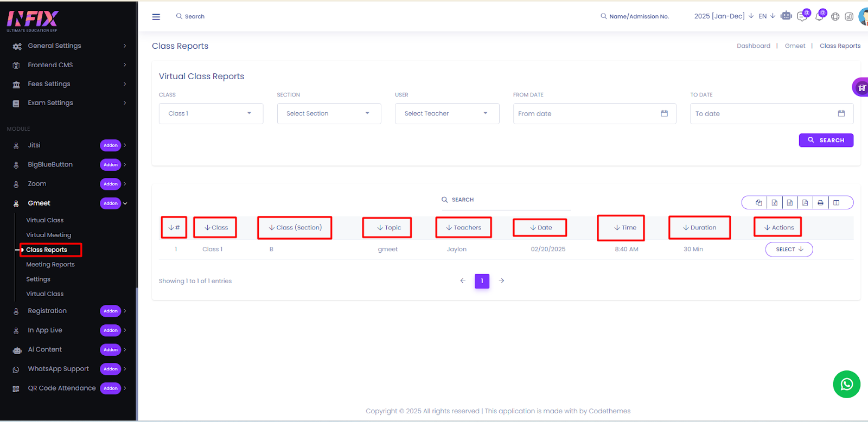Click the purple floating cart icon
868x422 pixels.
tap(861, 87)
